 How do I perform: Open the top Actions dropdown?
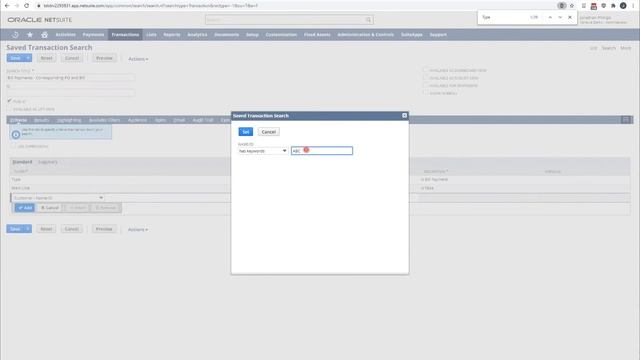point(138,59)
